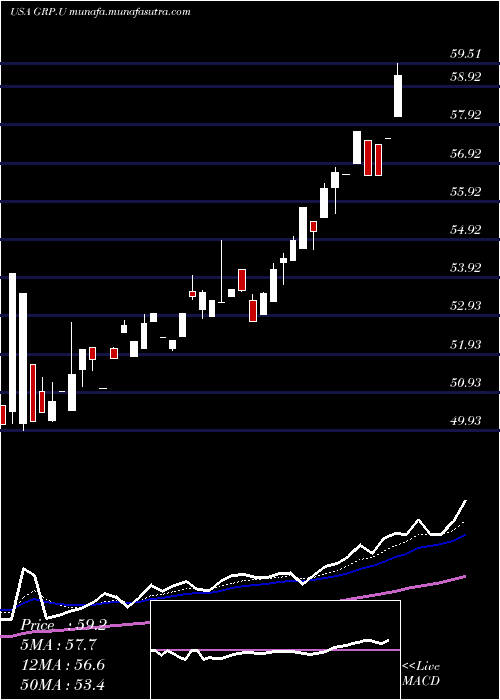Click the 5MA : 57.7 readout
Screen dimensions: 500x700
coord(58,645)
